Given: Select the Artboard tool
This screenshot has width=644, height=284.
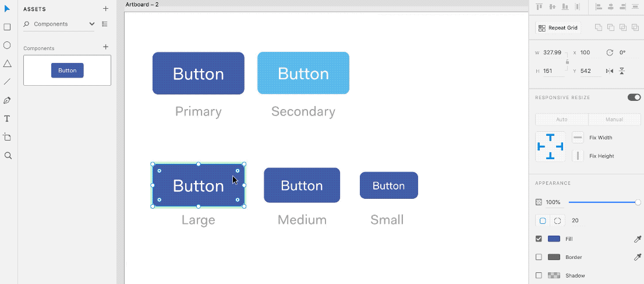Looking at the screenshot, I should (x=7, y=137).
